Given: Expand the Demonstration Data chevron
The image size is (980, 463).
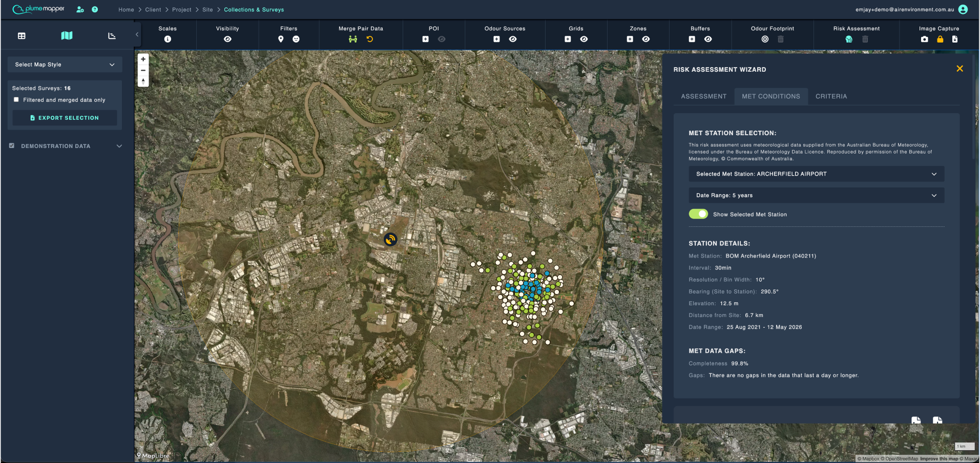Looking at the screenshot, I should (x=119, y=146).
